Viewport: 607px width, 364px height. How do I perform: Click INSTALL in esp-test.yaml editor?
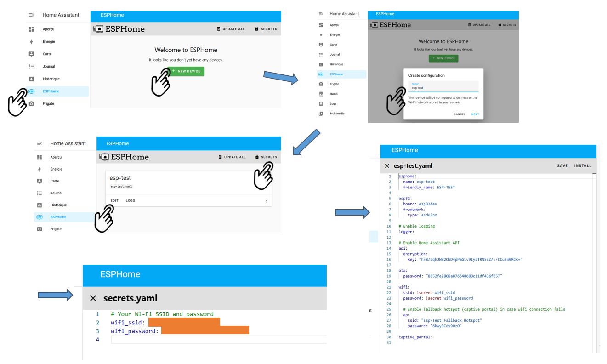(583, 166)
